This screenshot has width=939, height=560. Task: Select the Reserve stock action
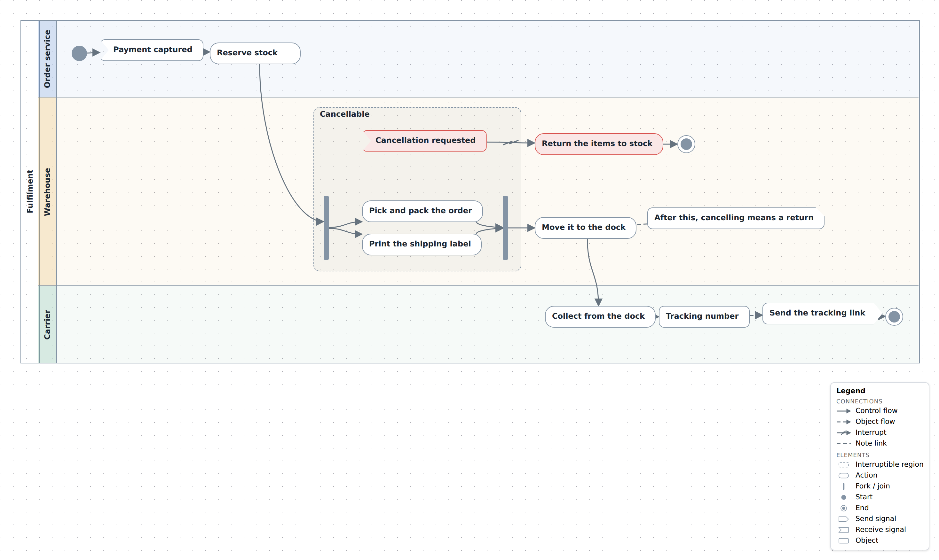[x=255, y=53]
